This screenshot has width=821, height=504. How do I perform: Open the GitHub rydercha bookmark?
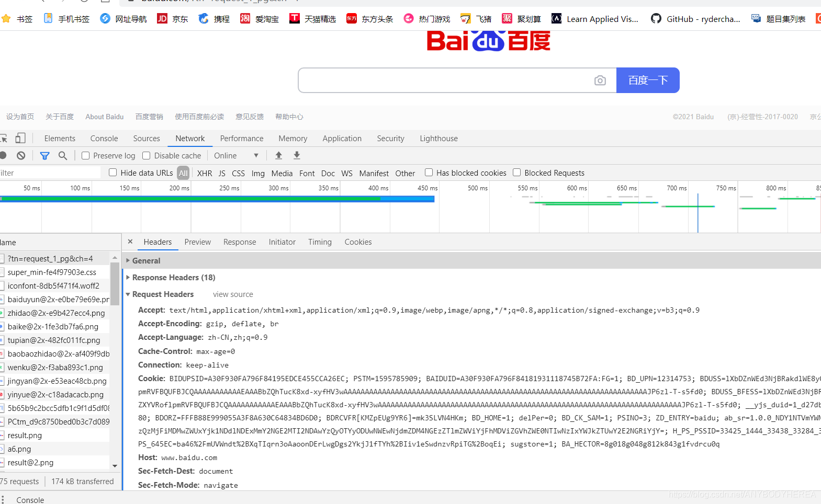[695, 19]
